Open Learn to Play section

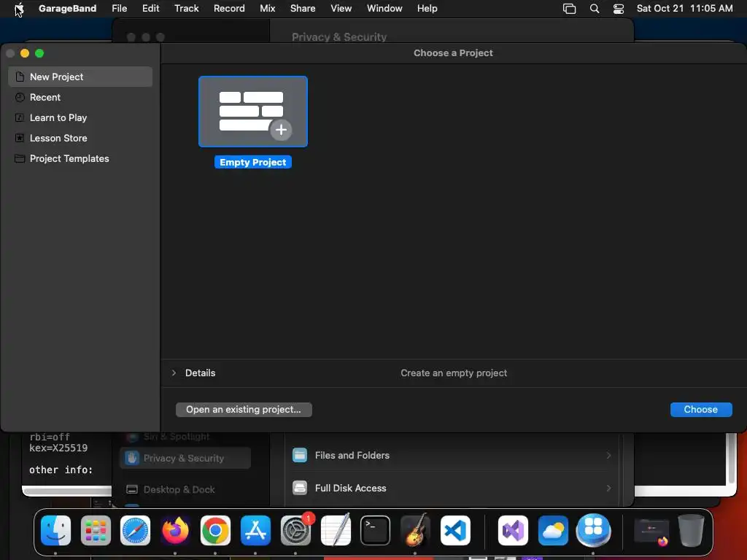coord(80,117)
